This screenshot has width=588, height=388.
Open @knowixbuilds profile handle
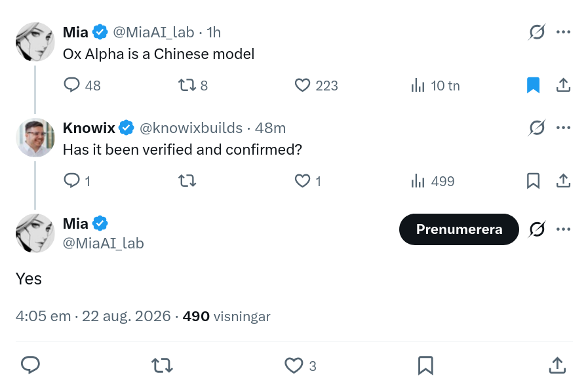(191, 128)
